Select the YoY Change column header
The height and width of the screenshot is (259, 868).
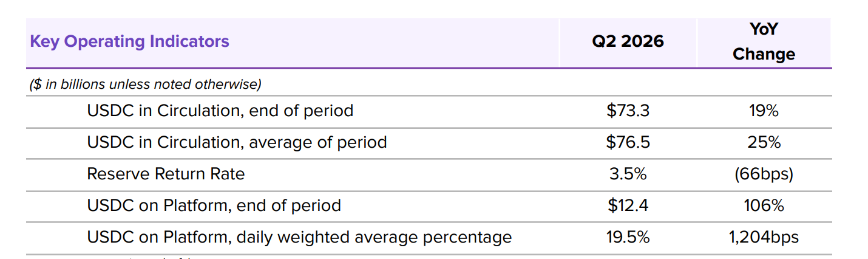pos(764,41)
